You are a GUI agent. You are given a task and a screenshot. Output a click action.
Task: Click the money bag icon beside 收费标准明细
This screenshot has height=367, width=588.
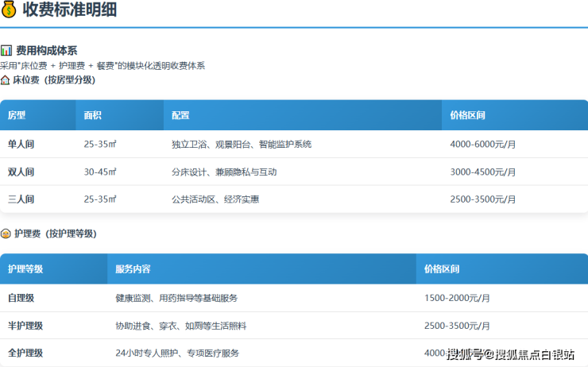point(9,10)
